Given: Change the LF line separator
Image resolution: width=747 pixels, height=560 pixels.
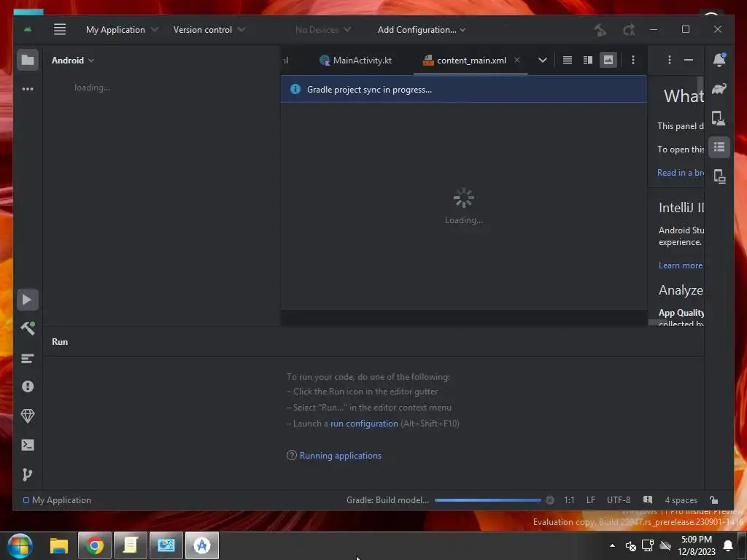Looking at the screenshot, I should 591,500.
